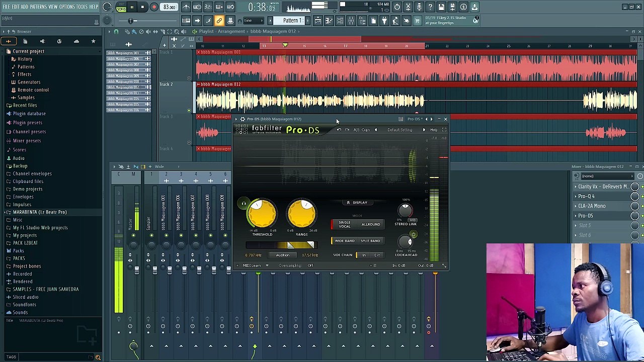
Task: Open the Default Setting preset menu
Action: [x=400, y=130]
